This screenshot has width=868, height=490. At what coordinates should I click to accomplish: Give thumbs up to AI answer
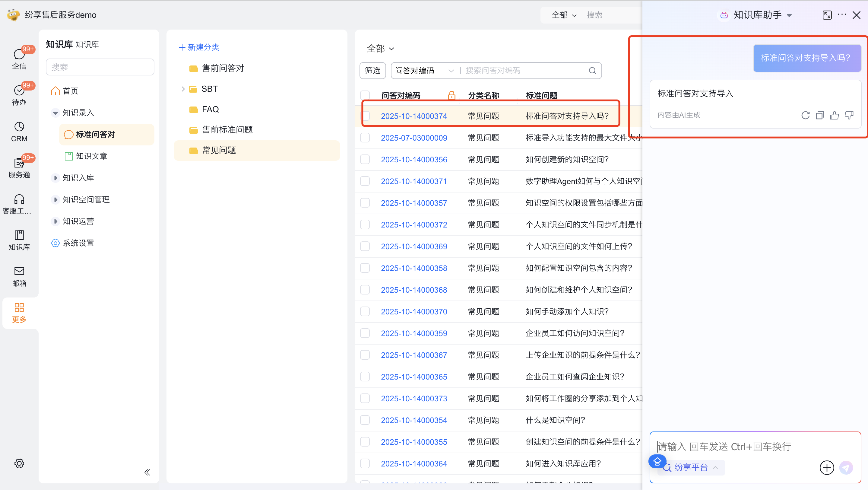coord(834,115)
